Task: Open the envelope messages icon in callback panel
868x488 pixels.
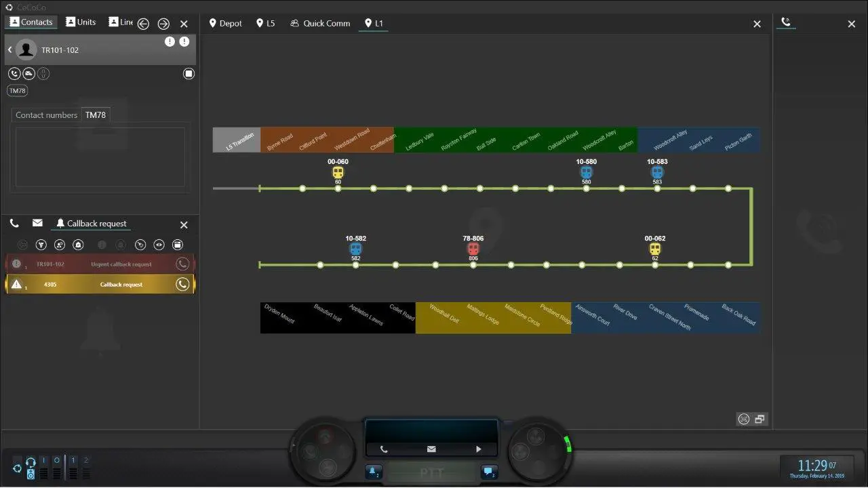Action: [x=37, y=223]
